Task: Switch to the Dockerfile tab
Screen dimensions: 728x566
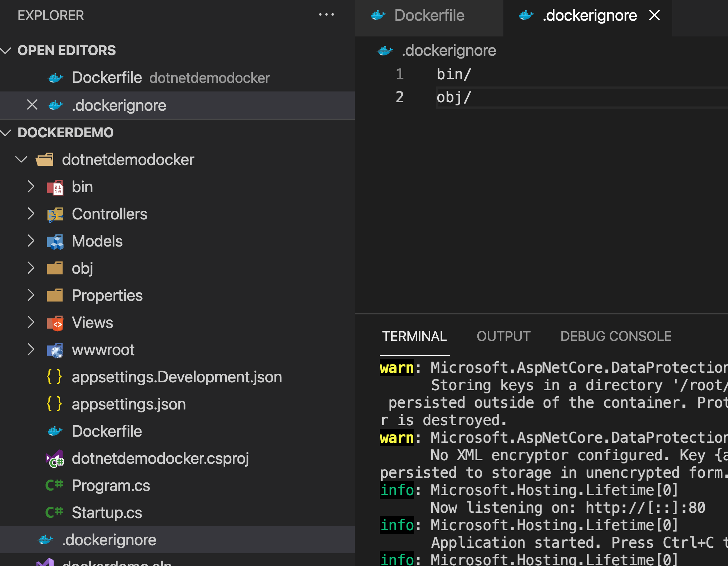Action: (x=429, y=15)
